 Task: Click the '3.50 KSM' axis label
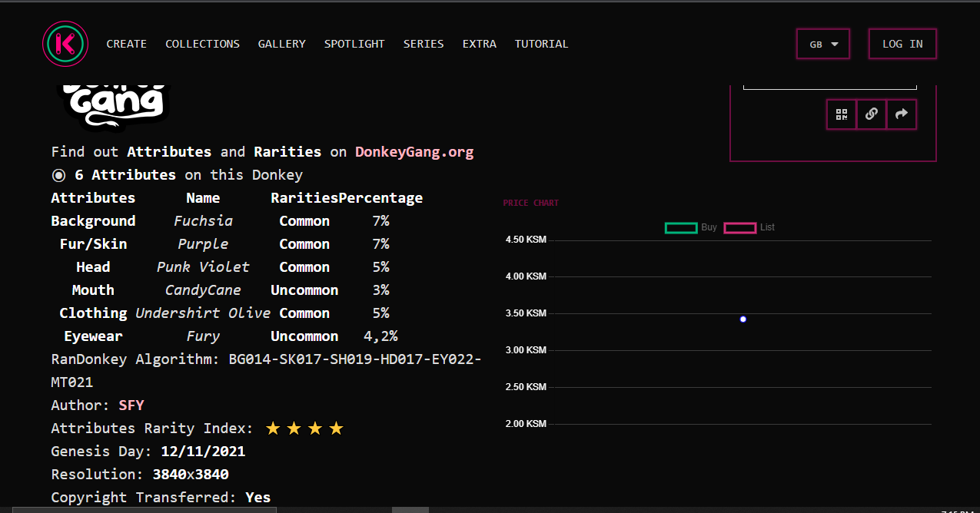pyautogui.click(x=526, y=313)
